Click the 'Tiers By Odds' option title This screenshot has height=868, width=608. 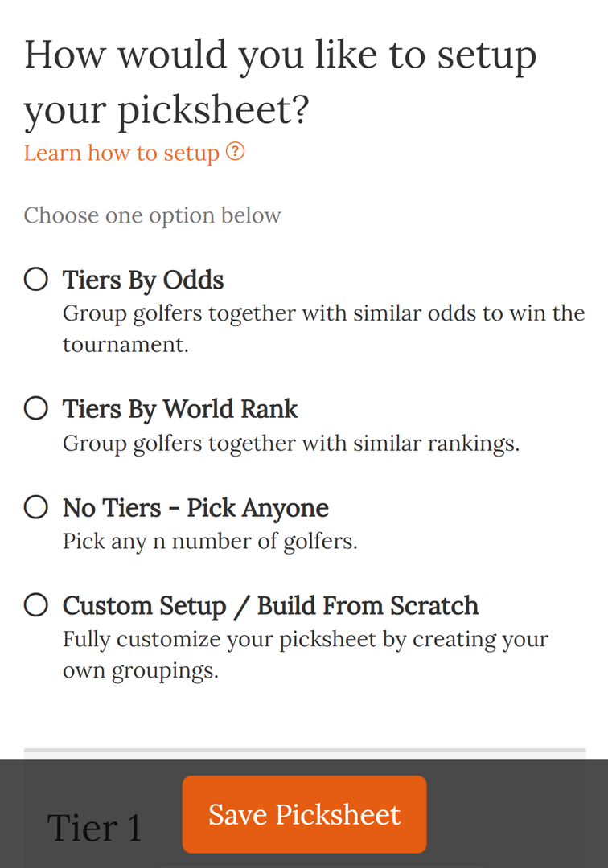tap(143, 280)
